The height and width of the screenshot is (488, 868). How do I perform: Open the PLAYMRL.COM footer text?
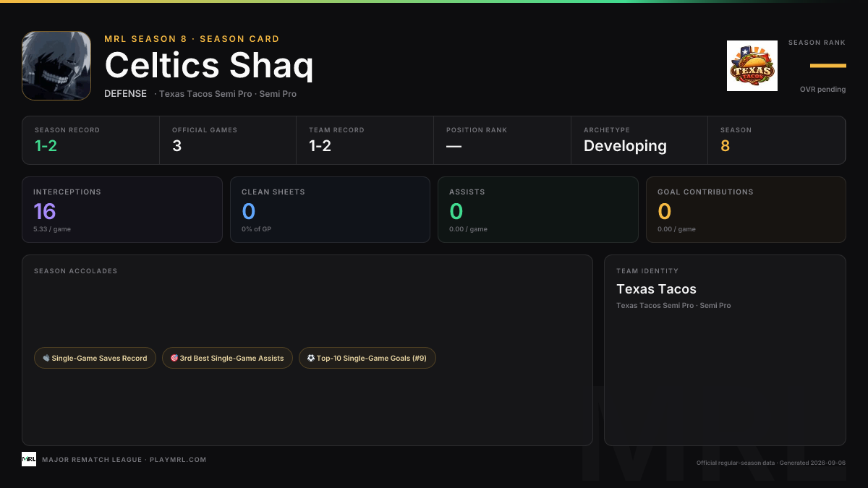pos(177,460)
